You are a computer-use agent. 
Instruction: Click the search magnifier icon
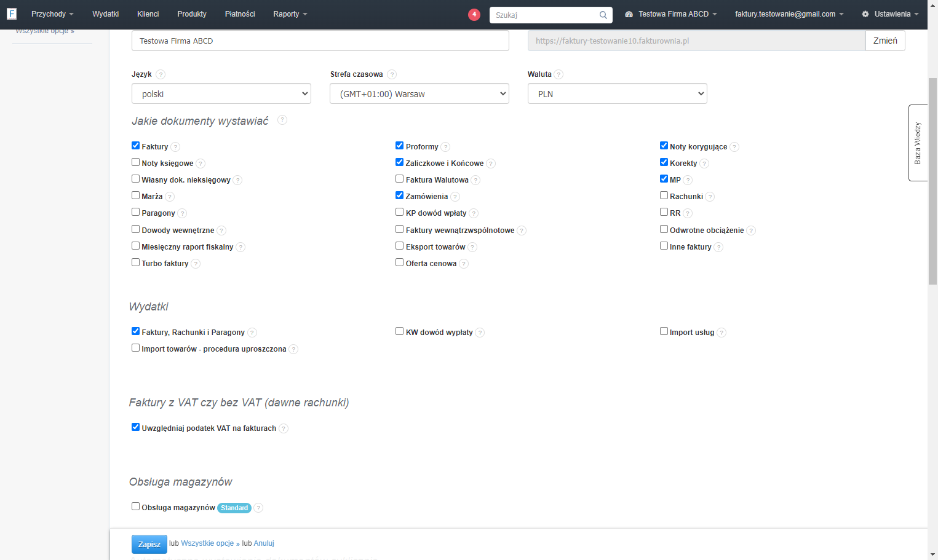pyautogui.click(x=603, y=15)
